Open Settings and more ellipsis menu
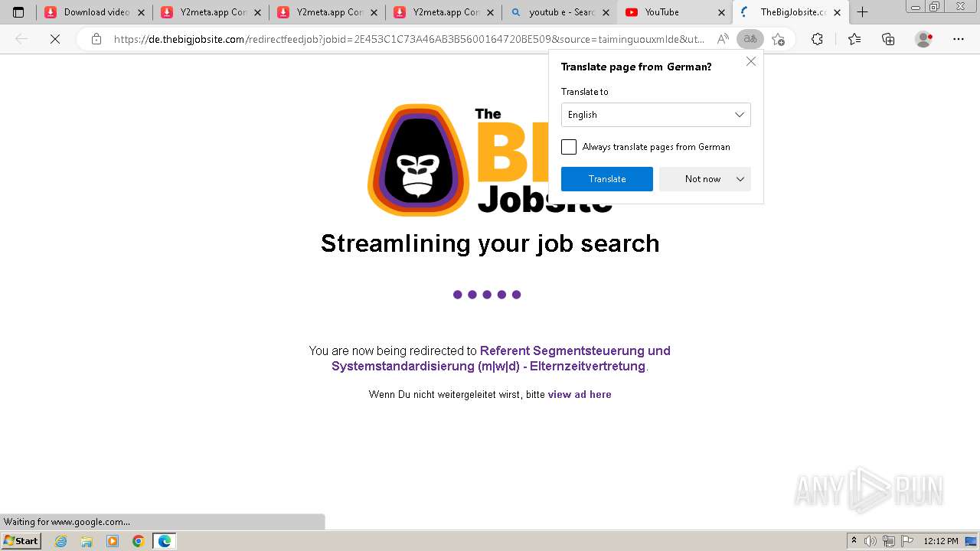This screenshot has width=980, height=551. click(x=959, y=39)
